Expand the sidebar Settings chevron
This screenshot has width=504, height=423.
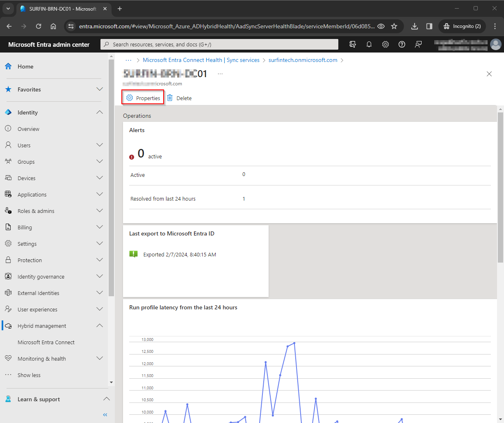point(100,243)
